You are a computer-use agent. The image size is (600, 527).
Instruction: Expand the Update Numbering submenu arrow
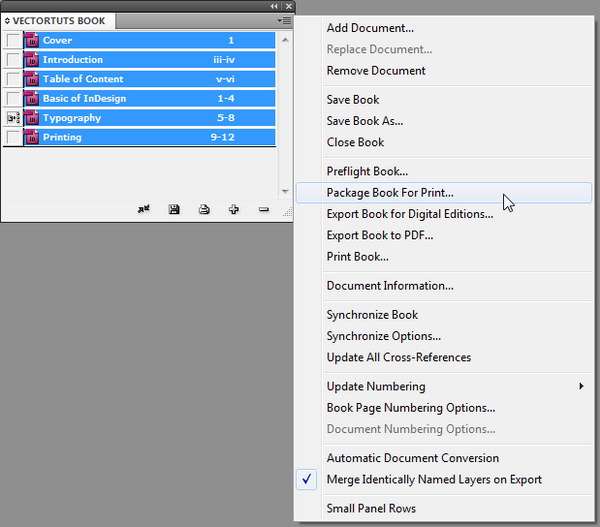581,386
